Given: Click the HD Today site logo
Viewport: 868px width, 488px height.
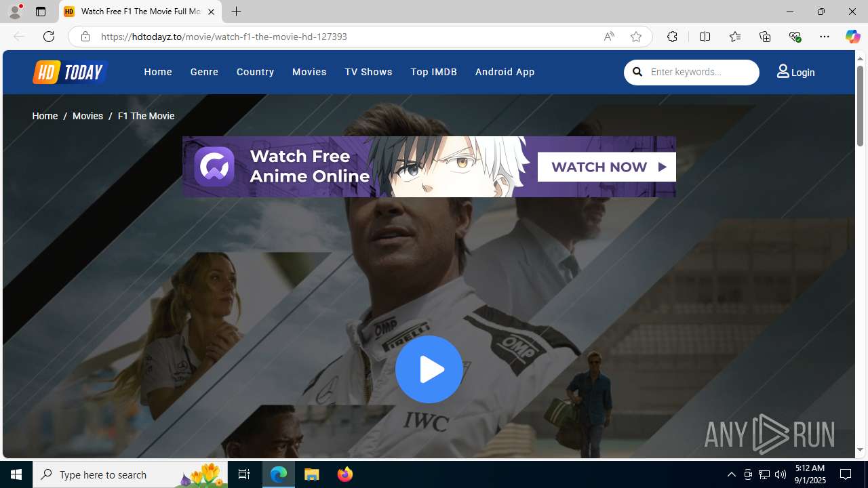Looking at the screenshot, I should [70, 72].
